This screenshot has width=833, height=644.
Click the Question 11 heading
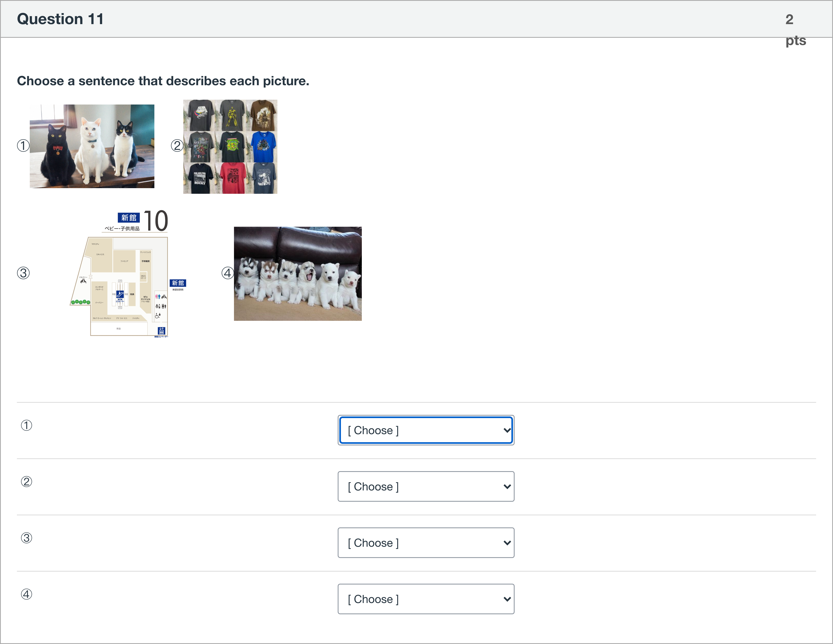(x=60, y=19)
